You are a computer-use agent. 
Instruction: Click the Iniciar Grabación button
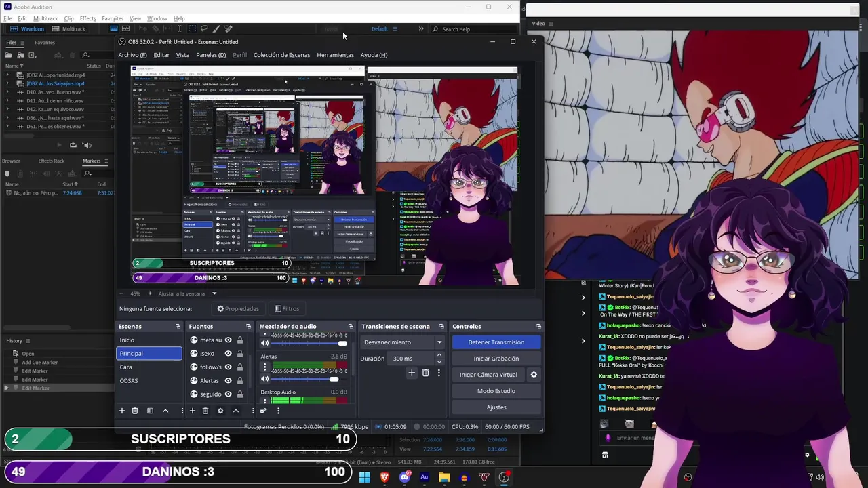496,359
